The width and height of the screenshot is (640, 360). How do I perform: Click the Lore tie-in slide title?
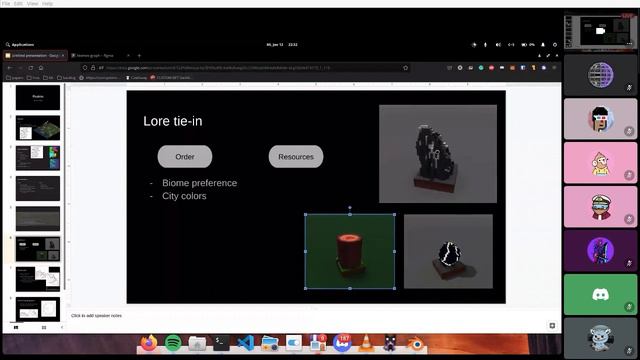(173, 121)
